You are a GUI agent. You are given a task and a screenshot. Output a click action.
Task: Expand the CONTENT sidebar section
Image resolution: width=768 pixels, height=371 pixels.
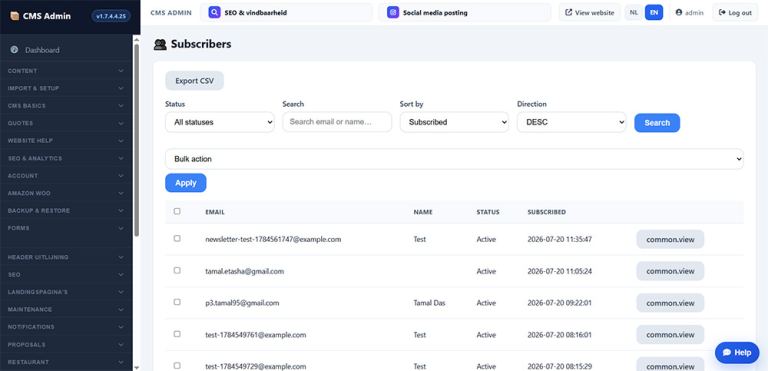coord(66,71)
